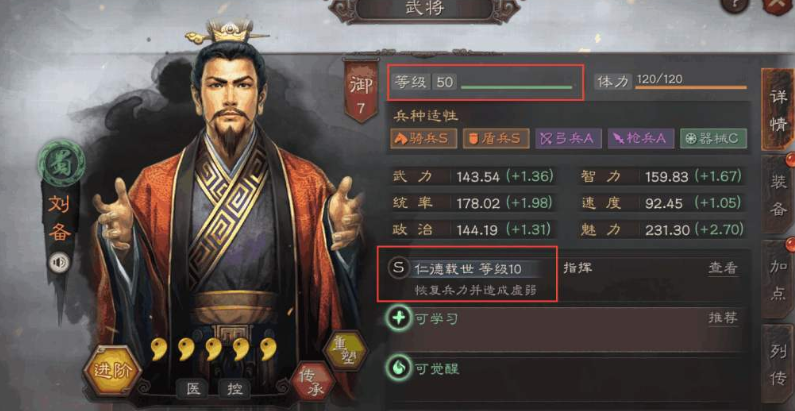This screenshot has width=795, height=411.
Task: Tap the 医 trait tag
Action: [x=194, y=389]
